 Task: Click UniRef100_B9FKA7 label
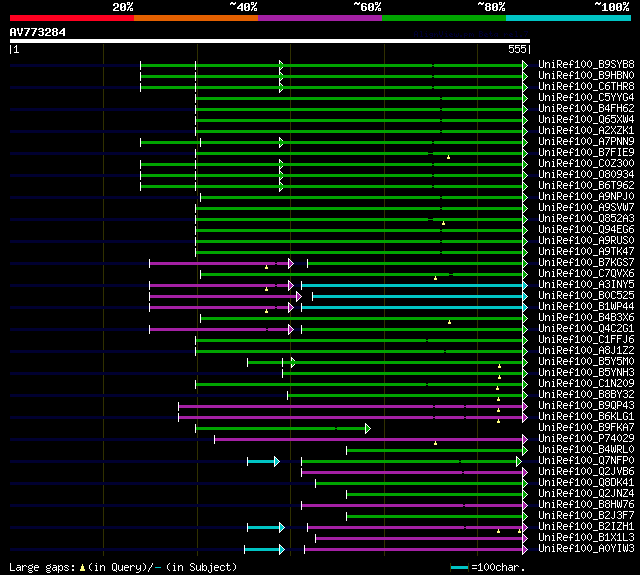[586, 428]
